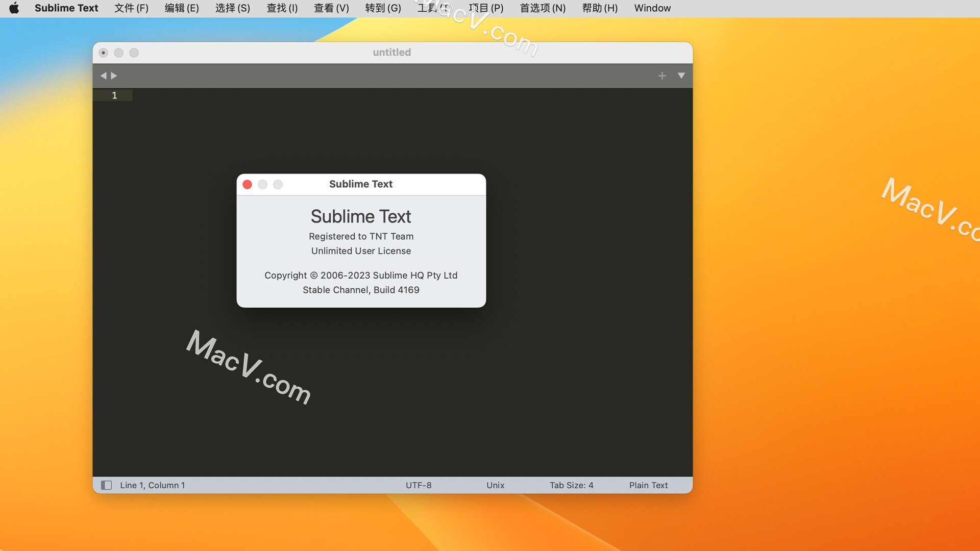Toggle the sidebar panel icon in status bar
Viewport: 980px width, 551px height.
click(106, 485)
